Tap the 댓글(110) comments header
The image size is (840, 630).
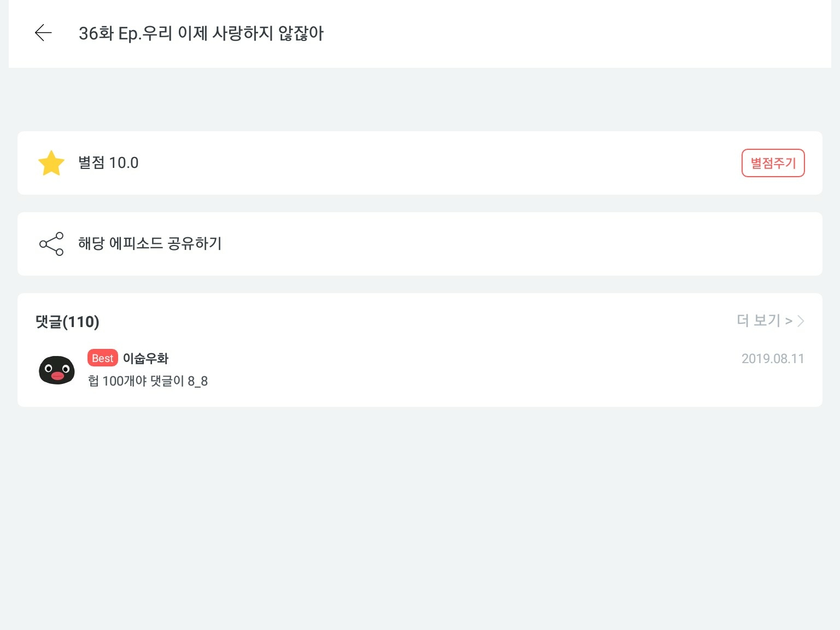(x=67, y=322)
